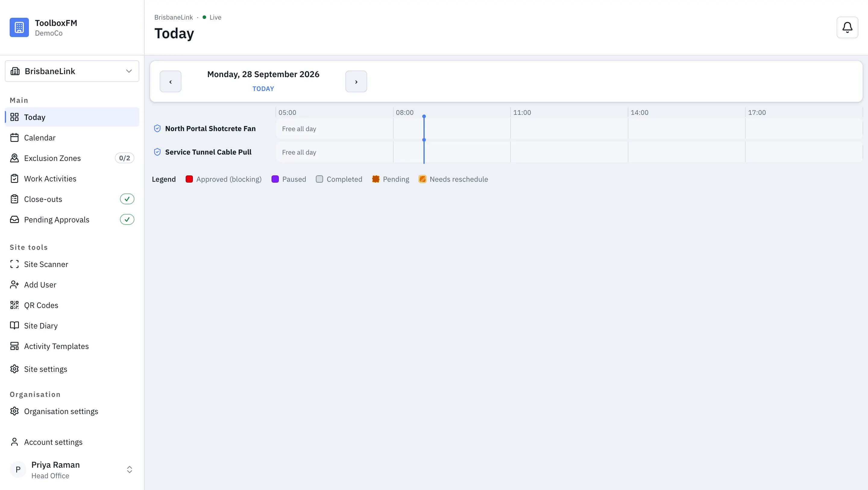Screen dimensions: 868x490
Task: Click the Site settings gear icon
Action: pyautogui.click(x=14, y=369)
